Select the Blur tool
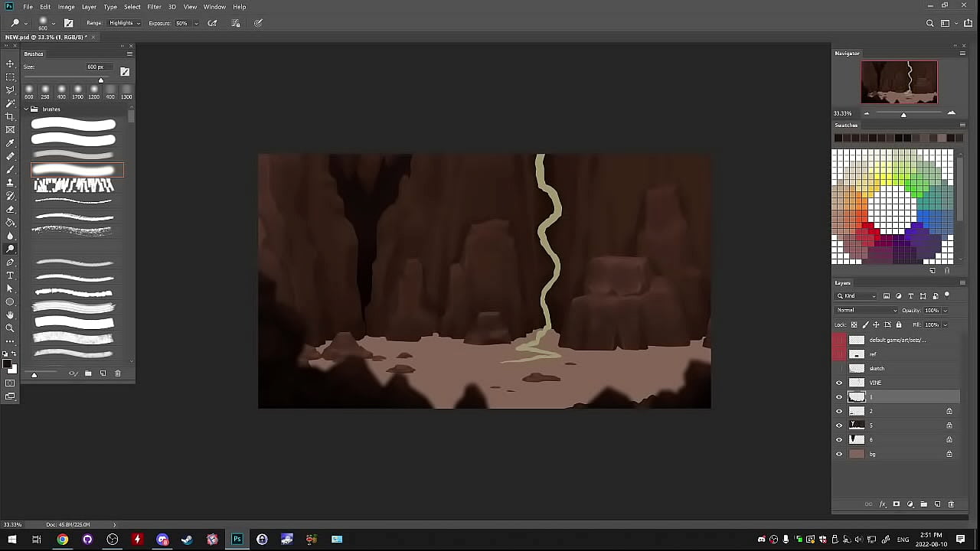The height and width of the screenshot is (551, 980). (x=10, y=236)
